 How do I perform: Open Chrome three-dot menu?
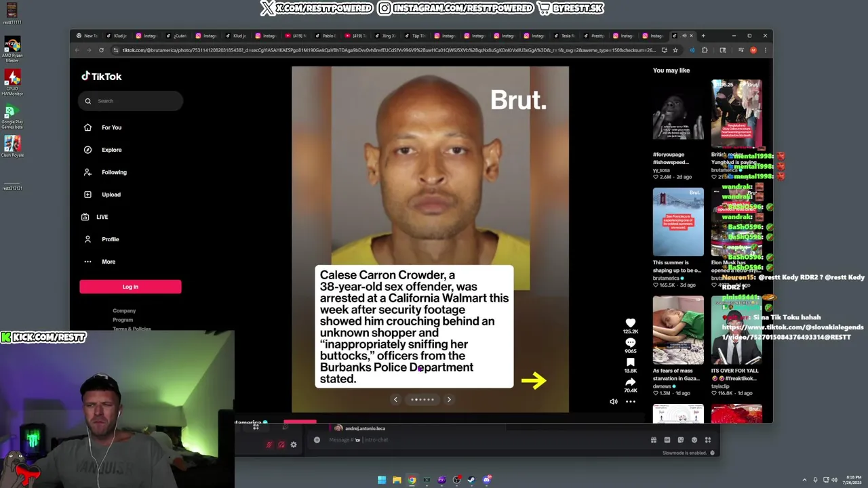[x=764, y=50]
